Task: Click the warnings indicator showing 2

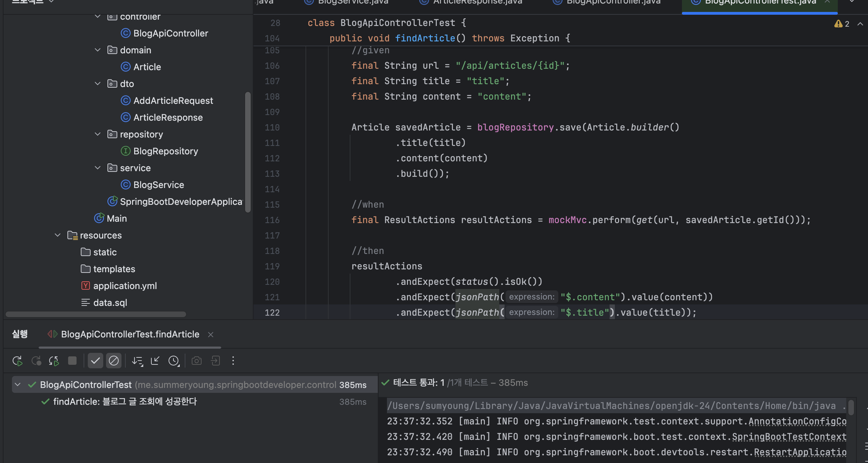Action: pos(842,24)
